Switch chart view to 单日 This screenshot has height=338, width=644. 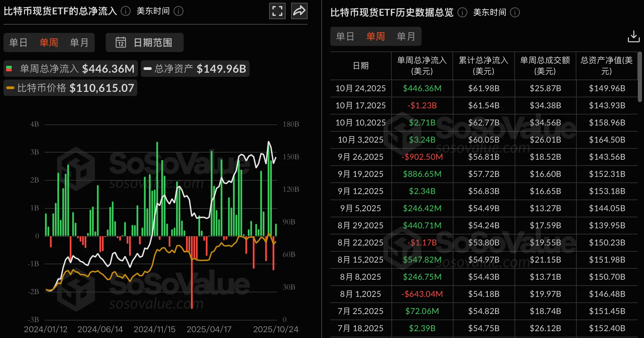pyautogui.click(x=18, y=43)
